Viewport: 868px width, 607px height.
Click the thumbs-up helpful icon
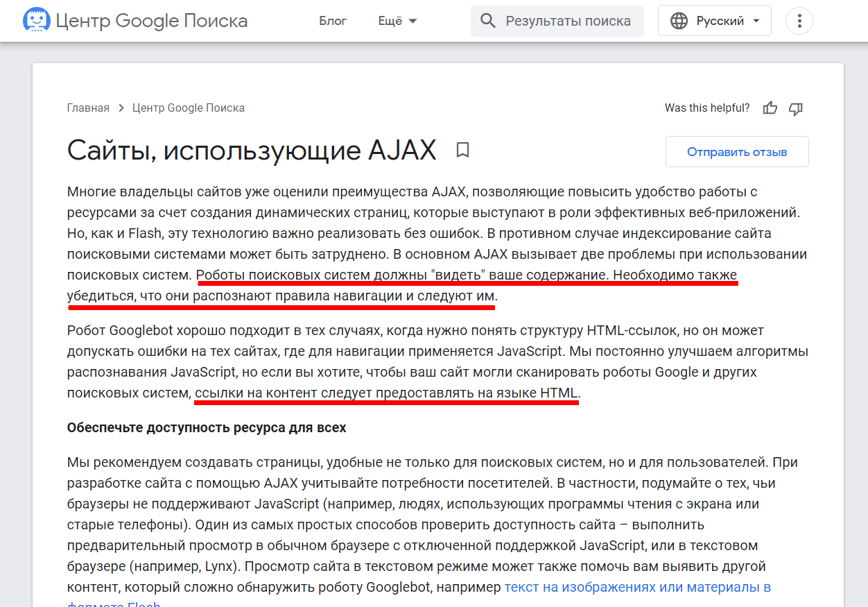[770, 108]
